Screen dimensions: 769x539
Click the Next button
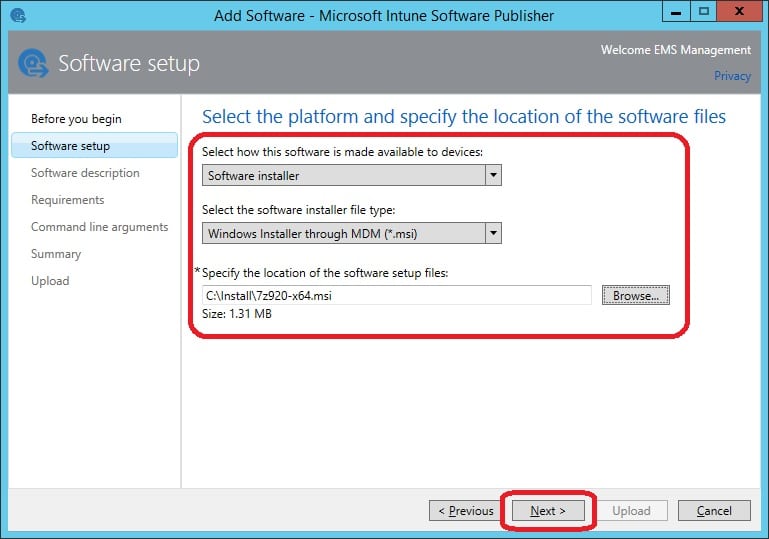coord(548,511)
